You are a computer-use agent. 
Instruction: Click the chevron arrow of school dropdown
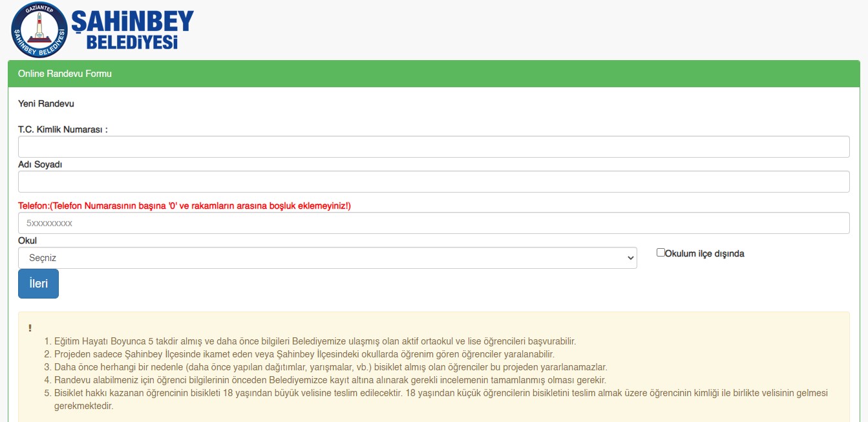[x=631, y=258]
